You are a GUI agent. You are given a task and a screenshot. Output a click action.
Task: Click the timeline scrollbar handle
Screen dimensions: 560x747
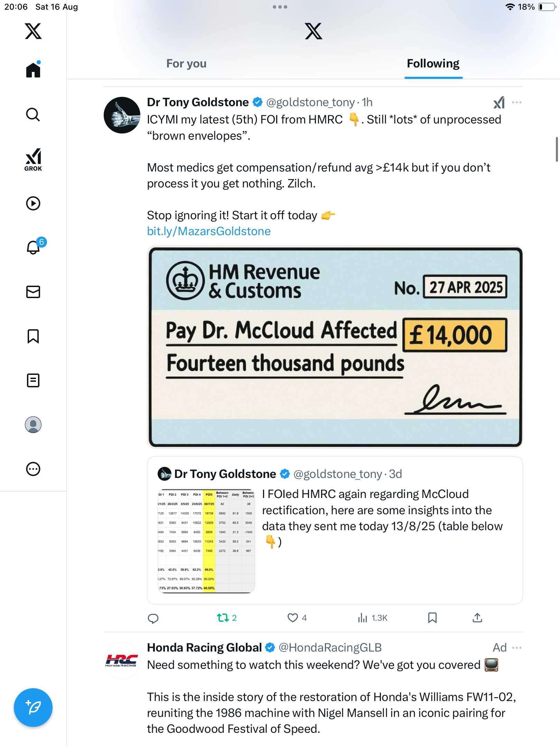[x=557, y=149]
